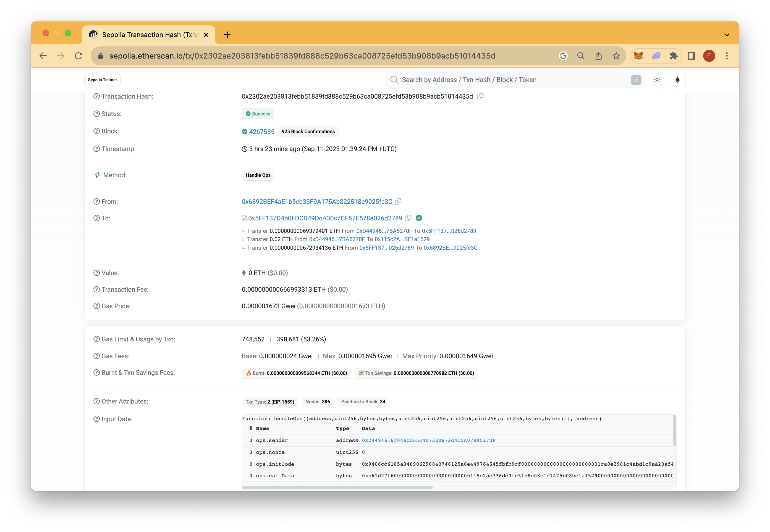This screenshot has height=532, width=770.
Task: Click the slash shortcut badge in search
Action: 636,80
